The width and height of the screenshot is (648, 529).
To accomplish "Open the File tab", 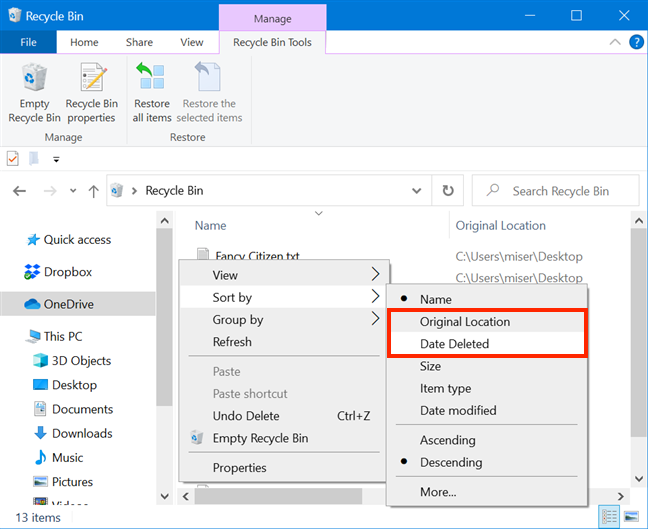I will pyautogui.click(x=28, y=42).
